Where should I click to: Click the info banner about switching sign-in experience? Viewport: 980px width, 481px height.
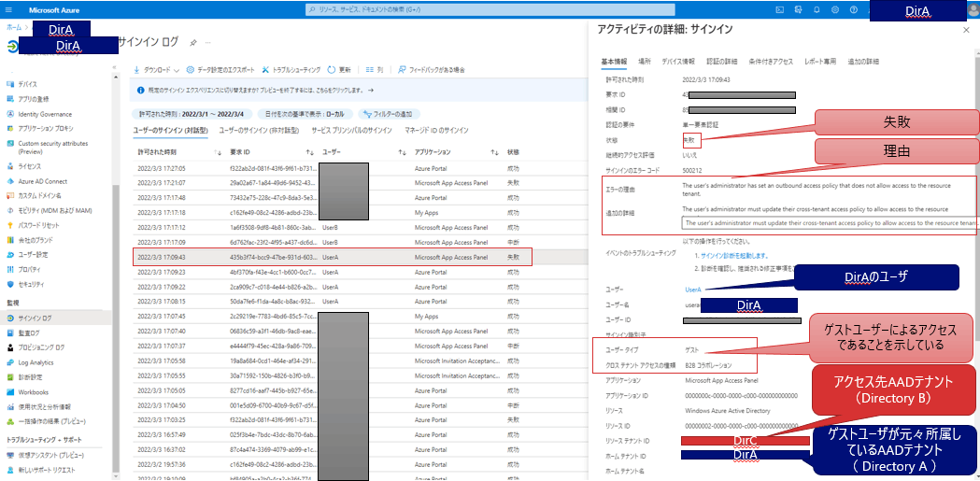pos(358,90)
